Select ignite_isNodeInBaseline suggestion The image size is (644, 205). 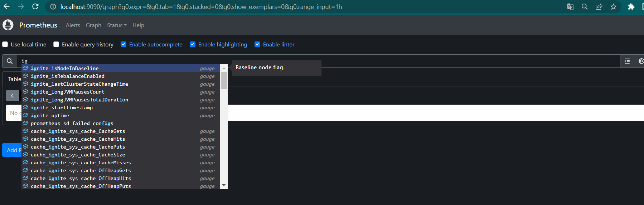[x=121, y=68]
